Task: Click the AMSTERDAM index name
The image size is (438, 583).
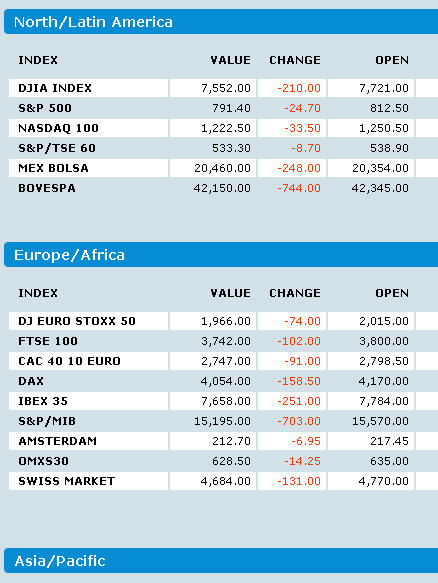Action: [x=58, y=441]
